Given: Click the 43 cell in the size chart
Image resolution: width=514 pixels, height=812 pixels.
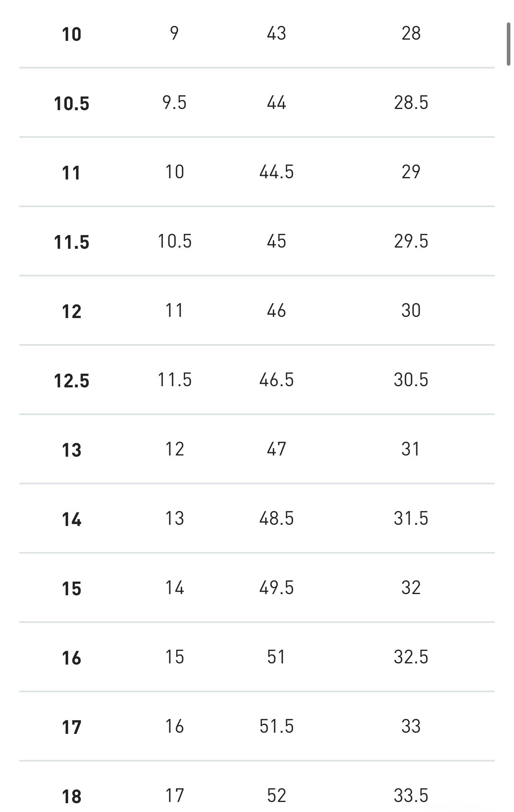Looking at the screenshot, I should 277,33.
